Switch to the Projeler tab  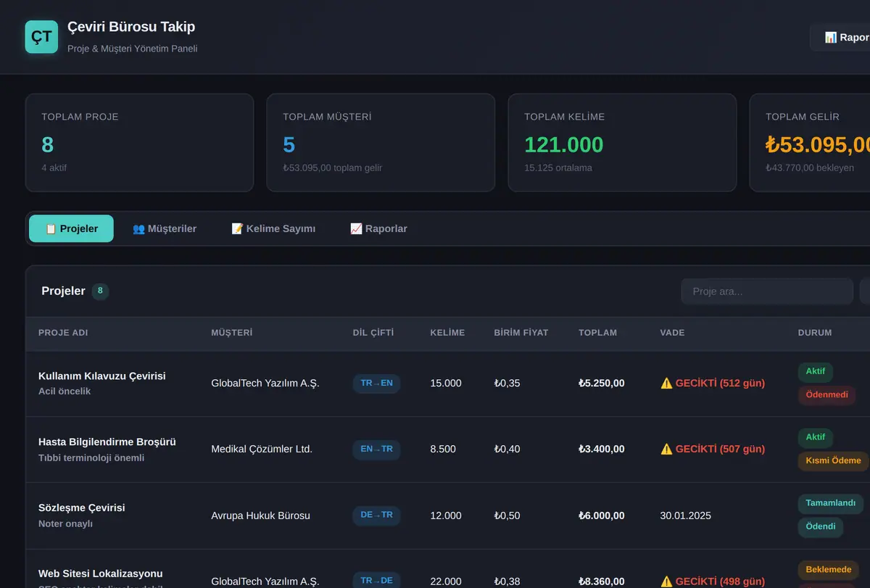pos(71,228)
